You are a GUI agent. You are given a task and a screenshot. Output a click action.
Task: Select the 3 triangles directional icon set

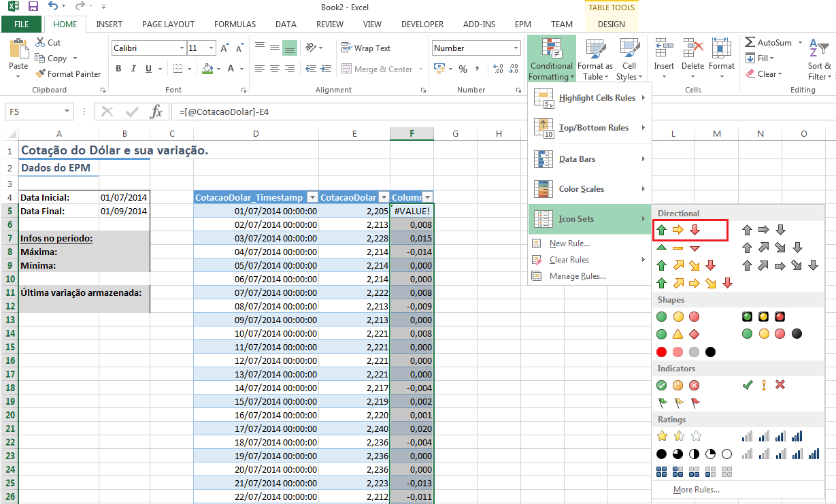pyautogui.click(x=677, y=248)
